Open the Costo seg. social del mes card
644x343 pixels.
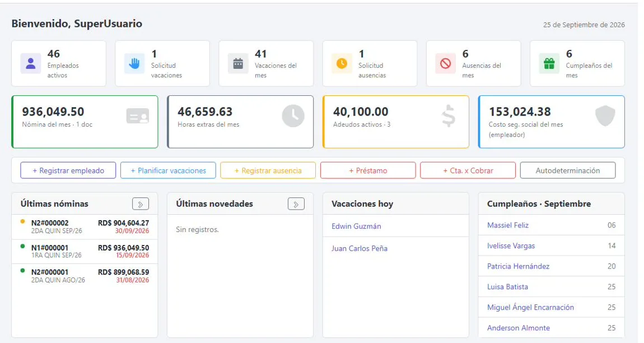point(552,122)
